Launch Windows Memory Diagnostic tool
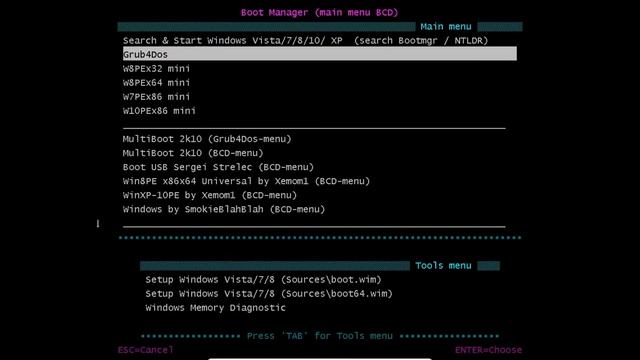 coord(216,308)
